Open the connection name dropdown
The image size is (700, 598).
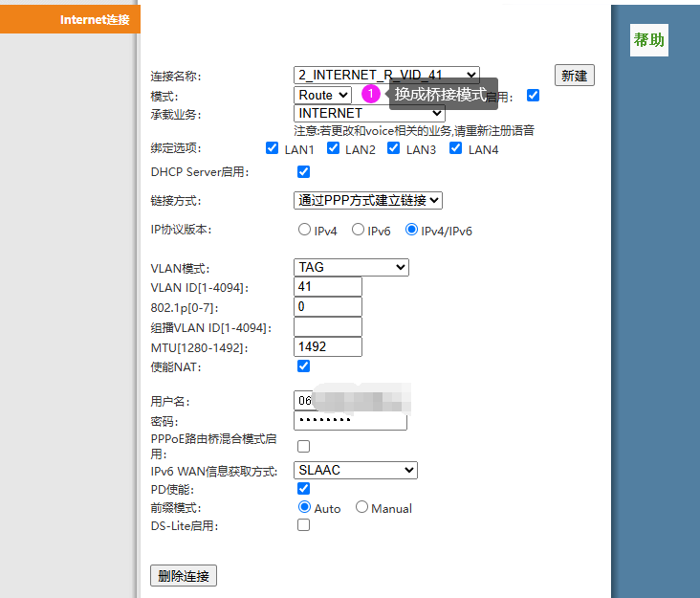coord(386,75)
